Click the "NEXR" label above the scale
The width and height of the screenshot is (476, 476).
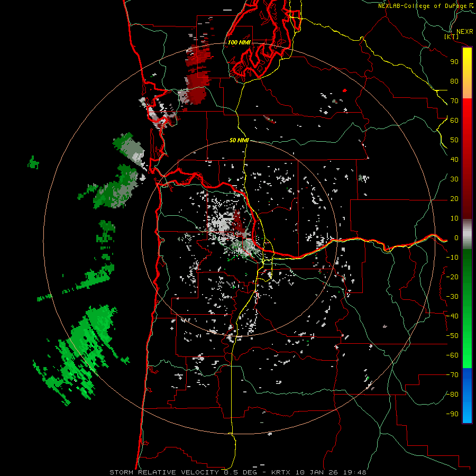(x=464, y=32)
